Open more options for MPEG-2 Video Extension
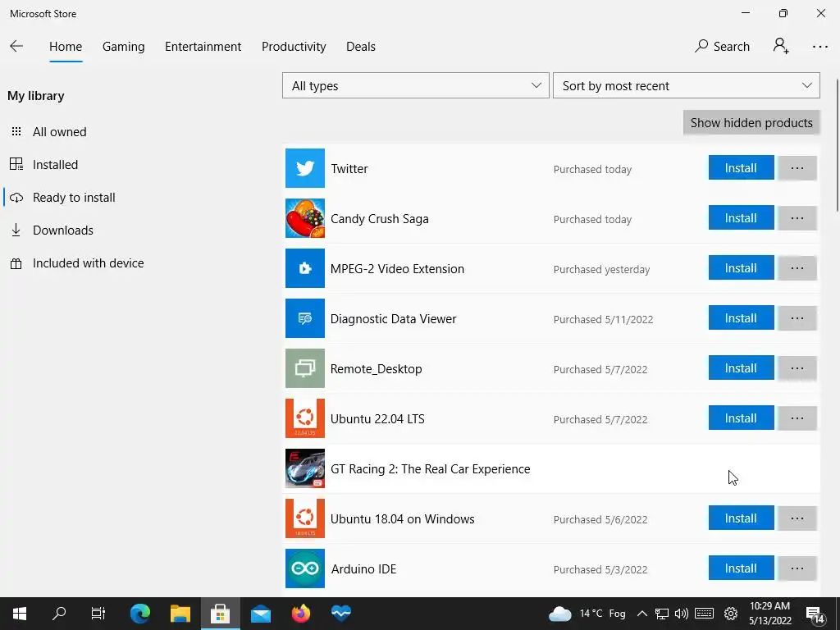This screenshot has width=840, height=630. pos(797,268)
